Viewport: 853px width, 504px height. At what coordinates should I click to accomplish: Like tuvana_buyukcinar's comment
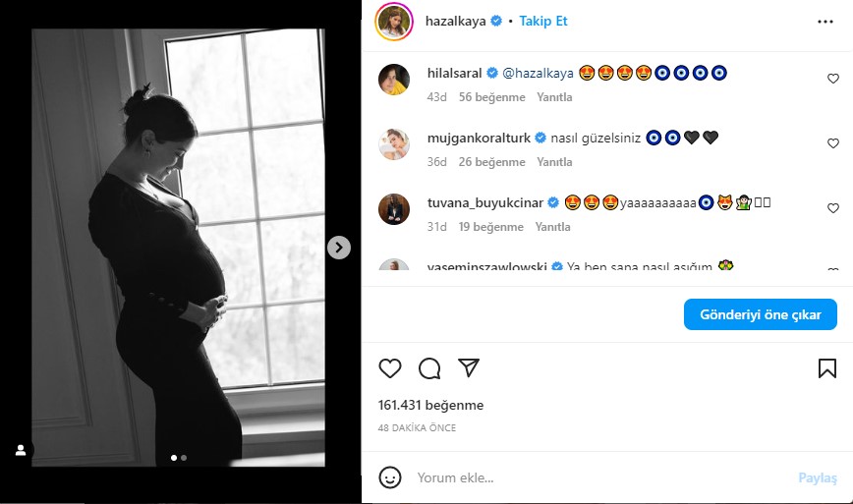point(833,208)
